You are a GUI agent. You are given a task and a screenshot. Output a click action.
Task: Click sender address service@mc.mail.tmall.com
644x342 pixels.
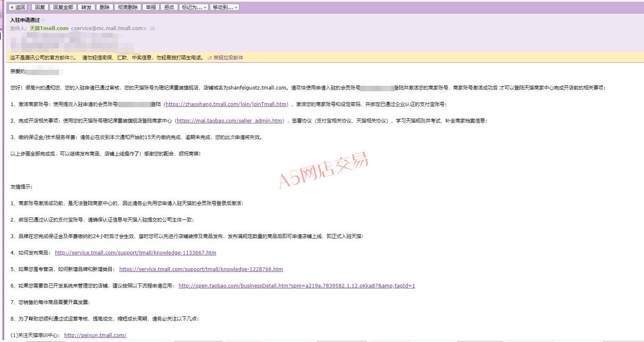(x=109, y=28)
